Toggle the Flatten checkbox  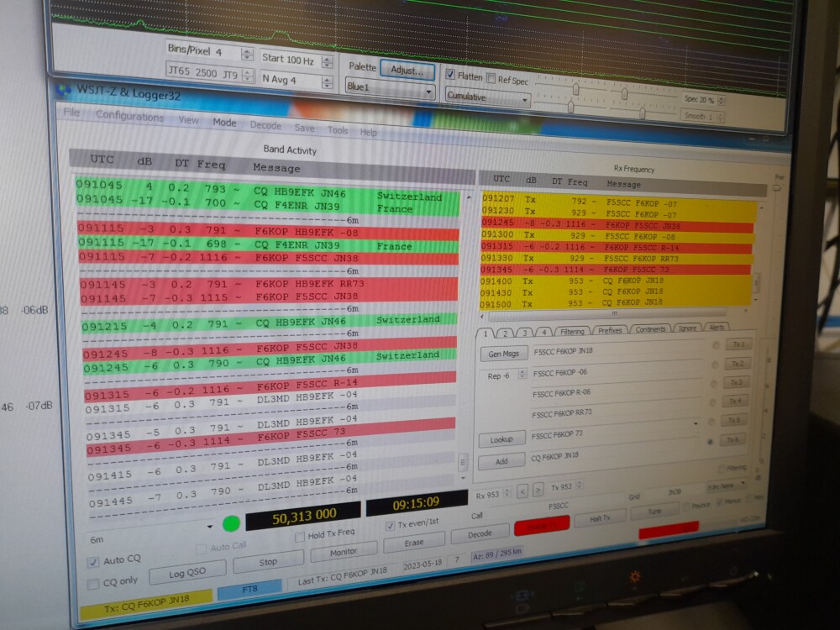click(x=450, y=75)
